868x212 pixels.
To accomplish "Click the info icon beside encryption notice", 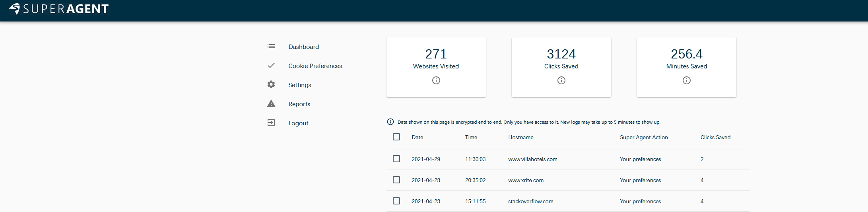I will tap(390, 122).
